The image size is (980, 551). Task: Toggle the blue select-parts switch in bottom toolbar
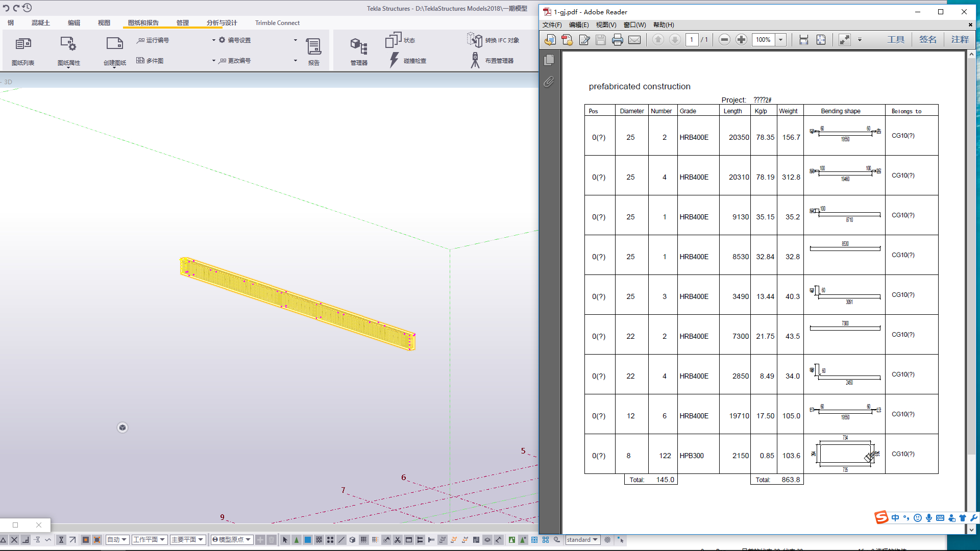tap(308, 540)
